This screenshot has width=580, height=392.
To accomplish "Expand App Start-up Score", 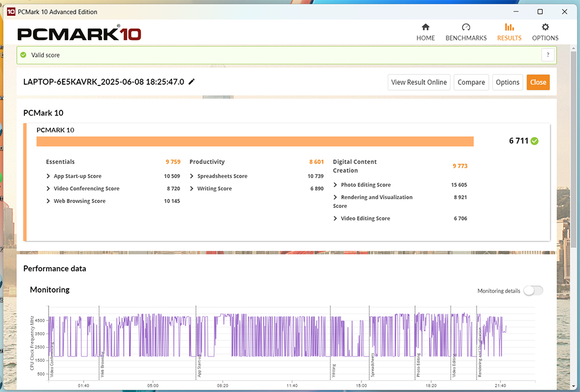I will click(x=48, y=176).
